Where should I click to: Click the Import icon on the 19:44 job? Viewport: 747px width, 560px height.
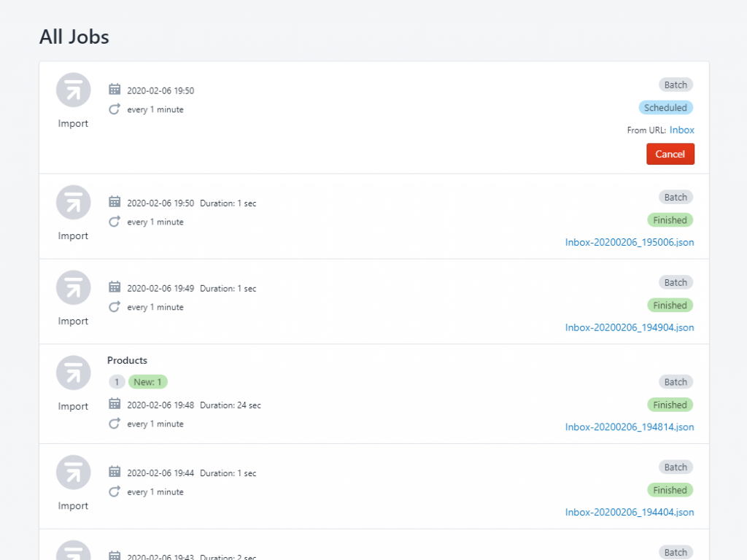[x=73, y=472]
